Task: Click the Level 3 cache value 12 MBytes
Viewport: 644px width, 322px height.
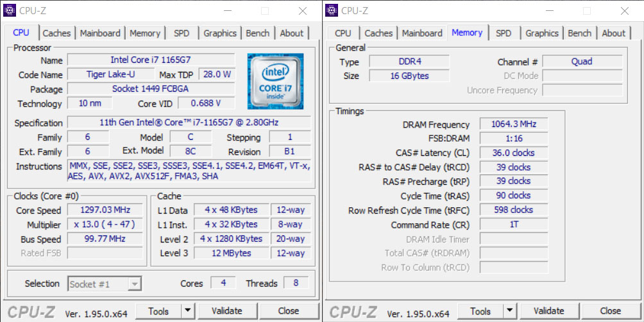Action: pyautogui.click(x=231, y=253)
